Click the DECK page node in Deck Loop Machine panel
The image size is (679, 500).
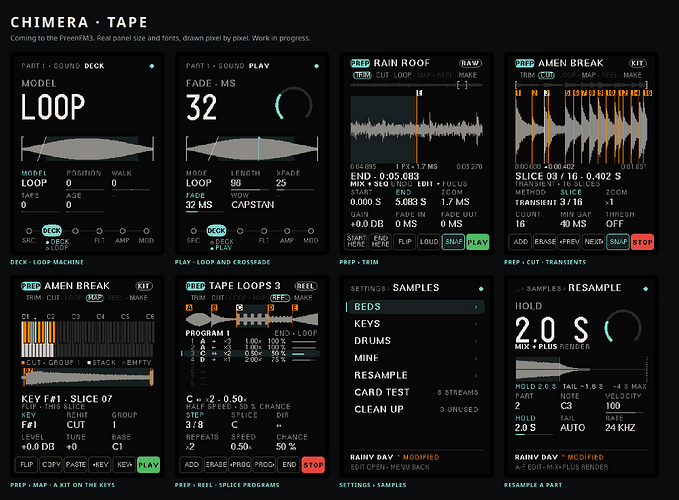(x=52, y=231)
